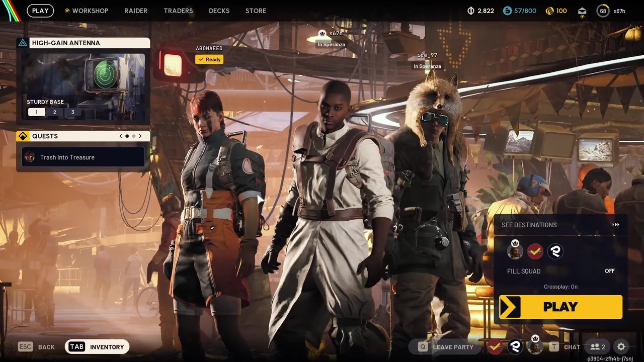Click the black R-logo avatar in play panel
The image size is (644, 362).
tap(555, 251)
